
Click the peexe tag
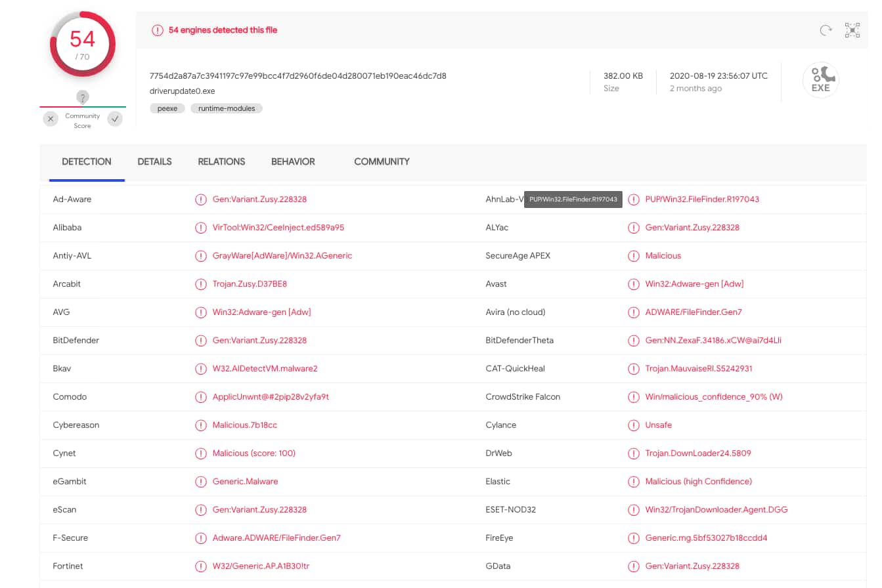(x=167, y=108)
